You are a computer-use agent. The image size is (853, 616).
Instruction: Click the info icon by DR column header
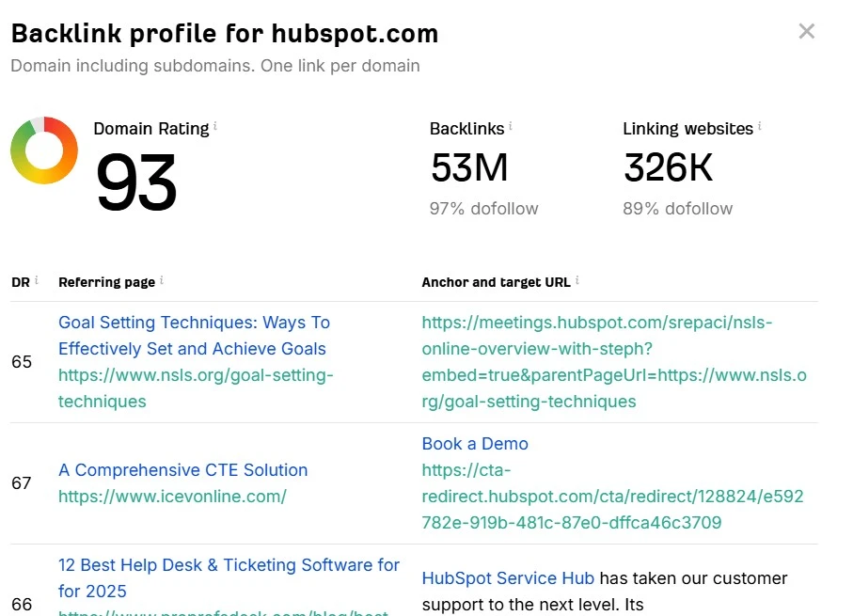37,280
